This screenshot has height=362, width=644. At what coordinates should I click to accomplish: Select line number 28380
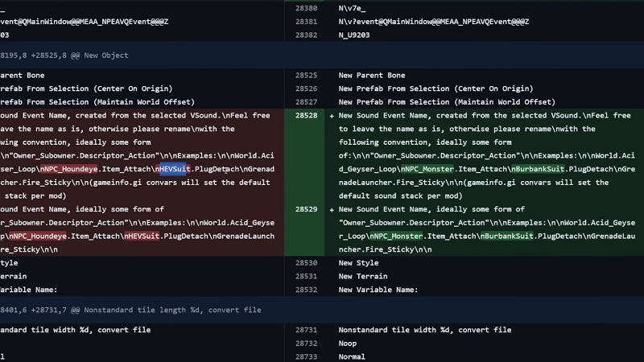tap(306, 7)
